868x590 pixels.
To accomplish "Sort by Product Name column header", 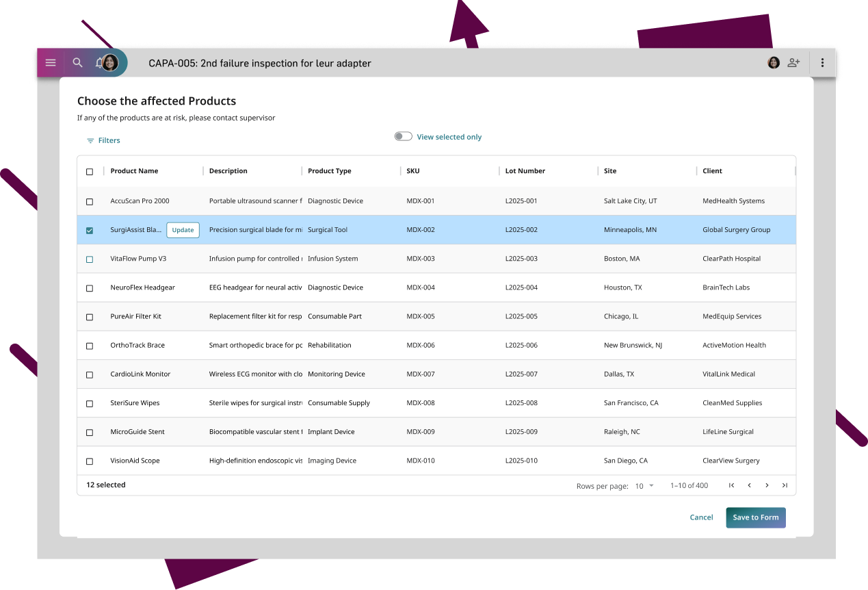I will [134, 171].
